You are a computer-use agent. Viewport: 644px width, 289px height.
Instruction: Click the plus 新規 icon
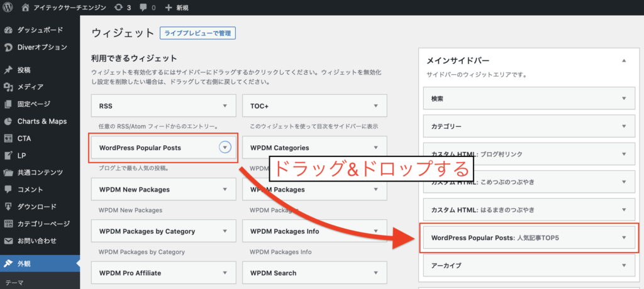[x=169, y=8]
